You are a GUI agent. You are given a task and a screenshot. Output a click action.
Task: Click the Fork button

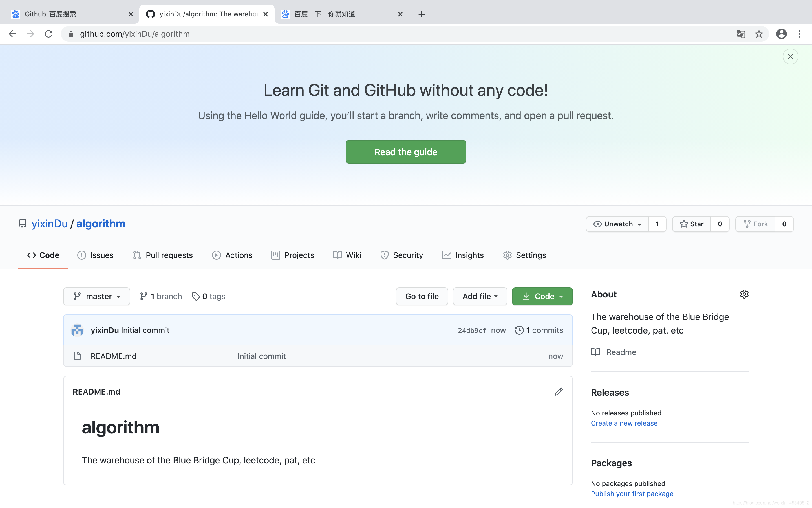[755, 224]
